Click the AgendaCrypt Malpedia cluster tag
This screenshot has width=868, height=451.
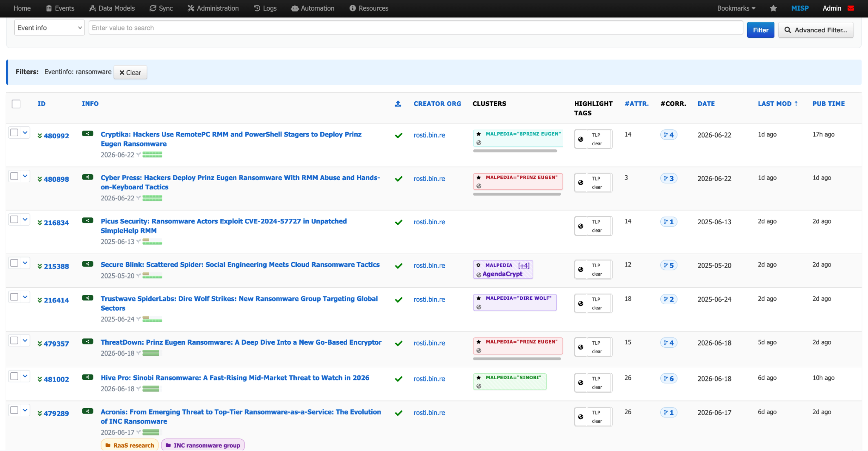[503, 269]
